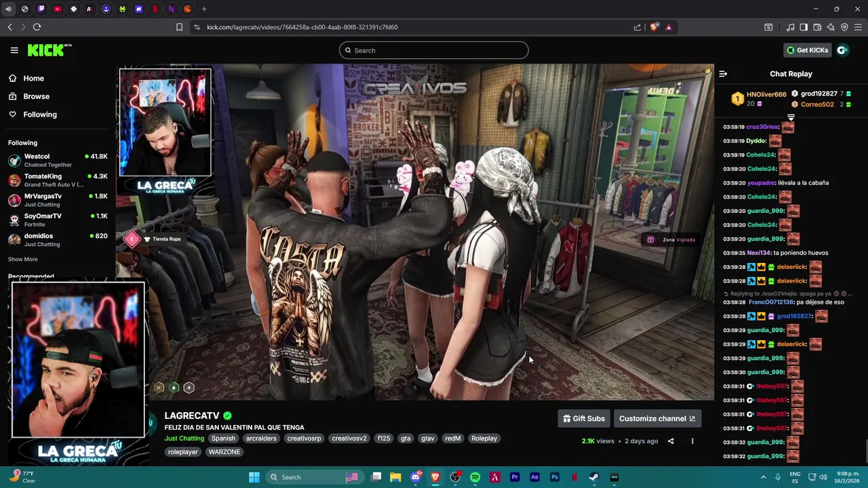868x488 pixels.
Task: Open Steam from the taskbar
Action: pyautogui.click(x=594, y=477)
